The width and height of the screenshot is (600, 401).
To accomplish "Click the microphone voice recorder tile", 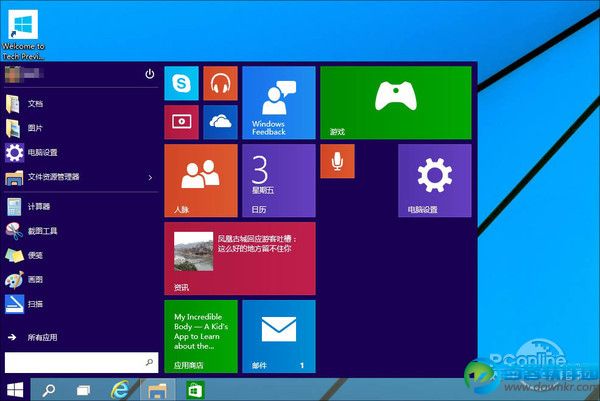I will (335, 160).
